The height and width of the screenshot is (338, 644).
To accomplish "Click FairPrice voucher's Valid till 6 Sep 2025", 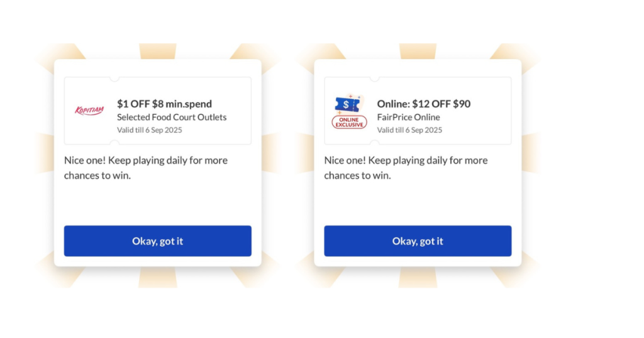I will pos(409,130).
